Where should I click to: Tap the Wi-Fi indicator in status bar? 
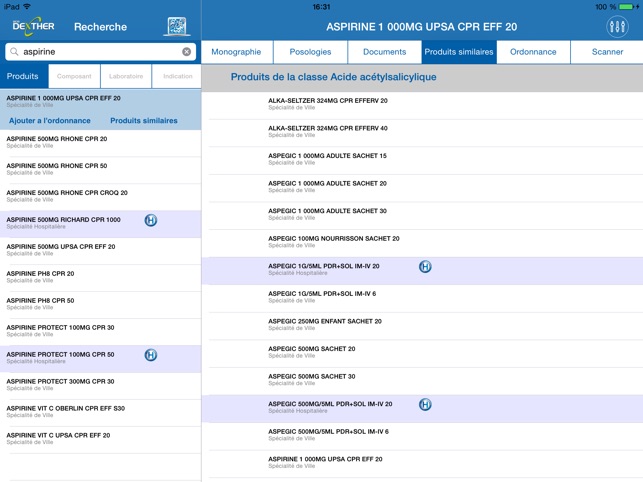(x=27, y=7)
